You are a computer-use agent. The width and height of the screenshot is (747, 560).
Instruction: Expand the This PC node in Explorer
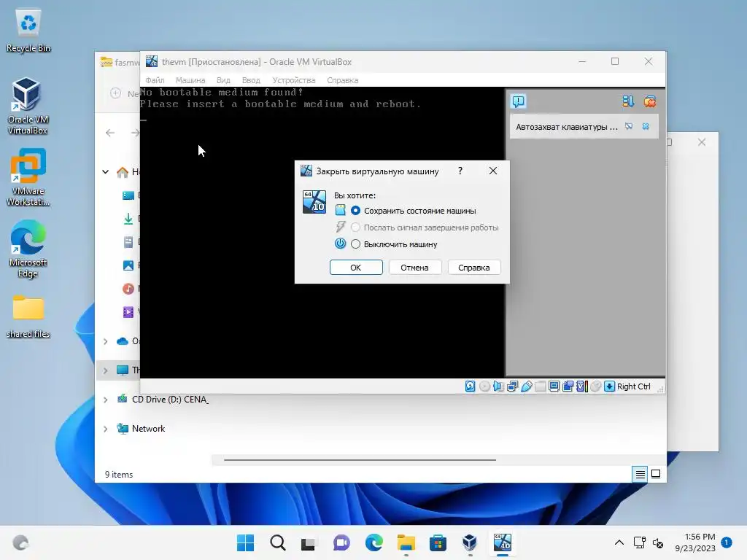(x=105, y=370)
